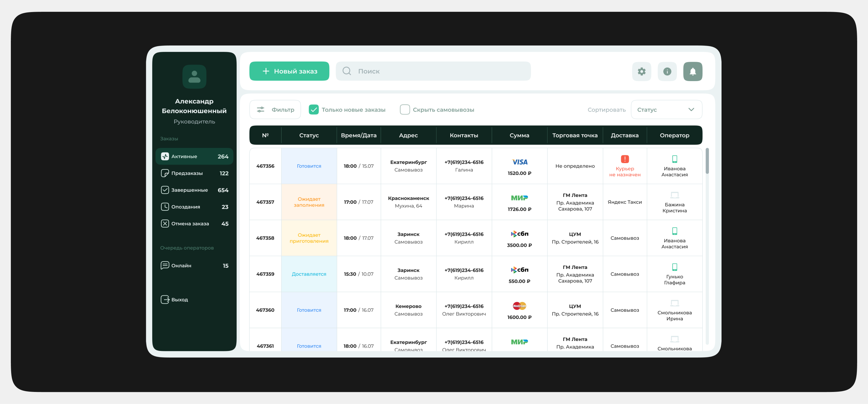Open order number 467358

click(265, 238)
